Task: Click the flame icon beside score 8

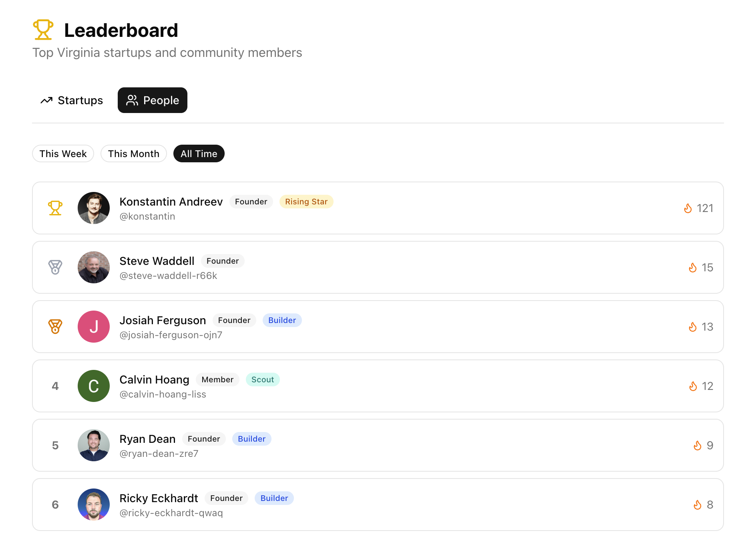Action: (698, 505)
